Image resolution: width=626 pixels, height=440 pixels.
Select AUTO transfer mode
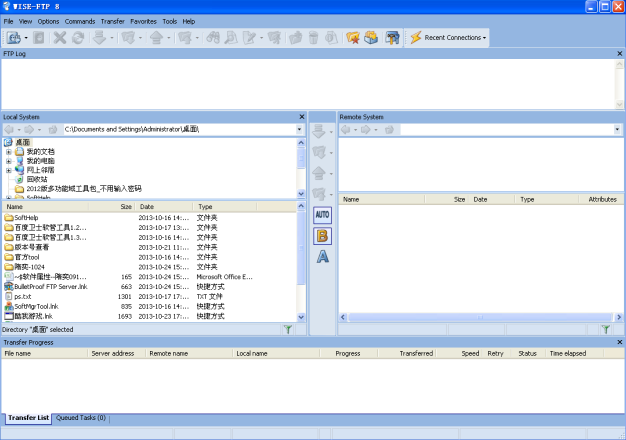click(x=322, y=215)
